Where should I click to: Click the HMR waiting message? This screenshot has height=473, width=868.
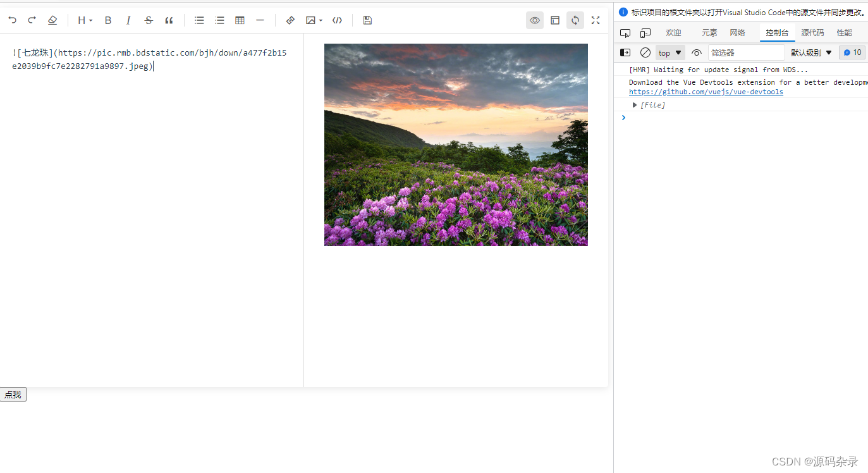(718, 70)
